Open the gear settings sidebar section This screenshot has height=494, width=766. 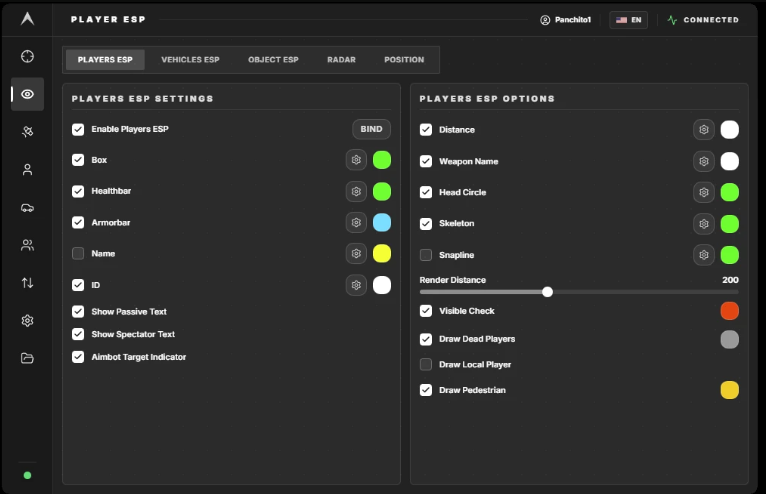(27, 321)
